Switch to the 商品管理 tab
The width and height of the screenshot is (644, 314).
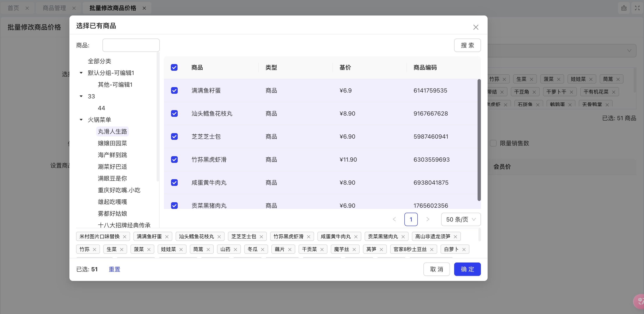(x=54, y=8)
